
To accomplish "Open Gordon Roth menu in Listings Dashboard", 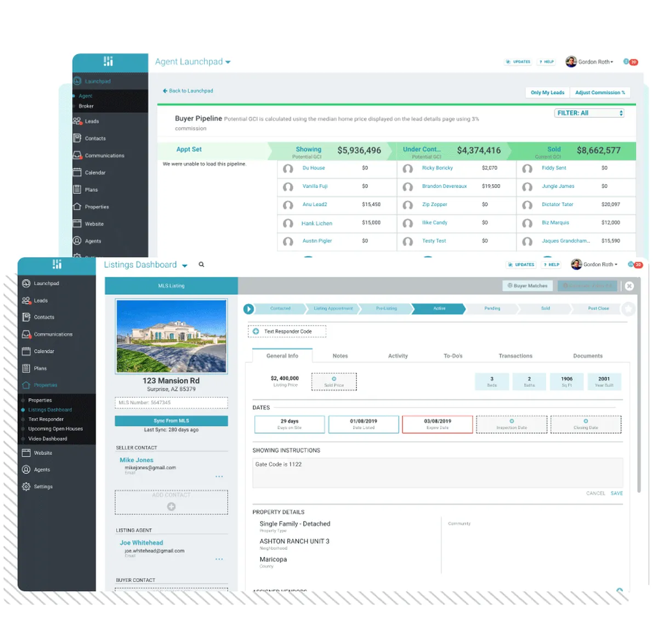I will 595,264.
